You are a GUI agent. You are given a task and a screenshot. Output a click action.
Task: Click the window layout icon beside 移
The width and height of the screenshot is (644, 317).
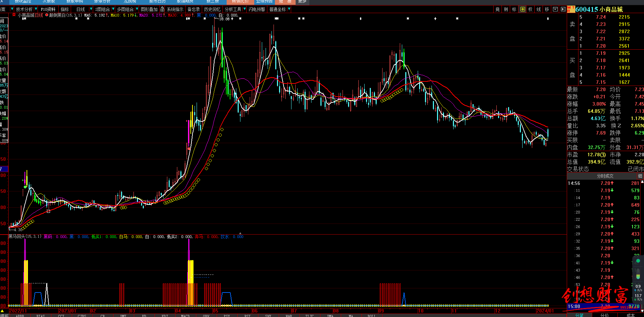[555, 9]
